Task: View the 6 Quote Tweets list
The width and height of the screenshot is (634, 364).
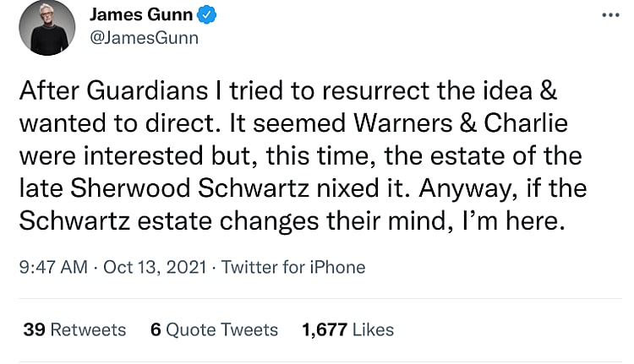Action: 214,329
